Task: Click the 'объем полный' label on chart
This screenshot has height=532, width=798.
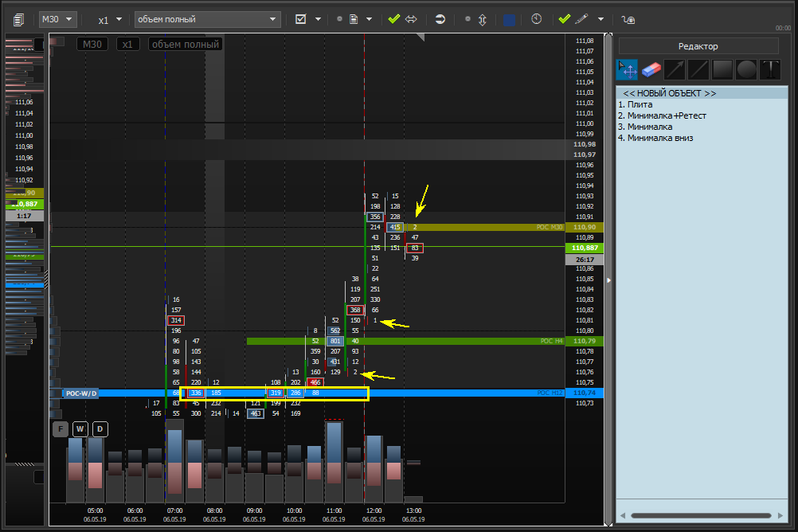Action: click(186, 45)
